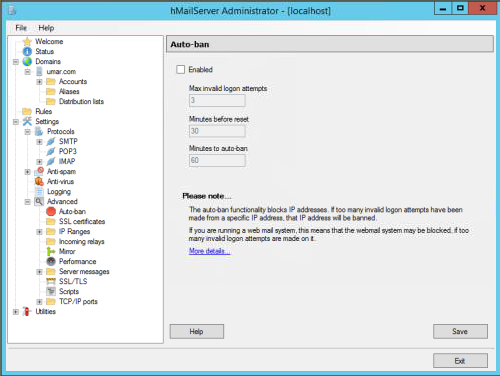Image resolution: width=500 pixels, height=376 pixels.
Task: Click the Minutes before reset field
Action: pos(217,131)
